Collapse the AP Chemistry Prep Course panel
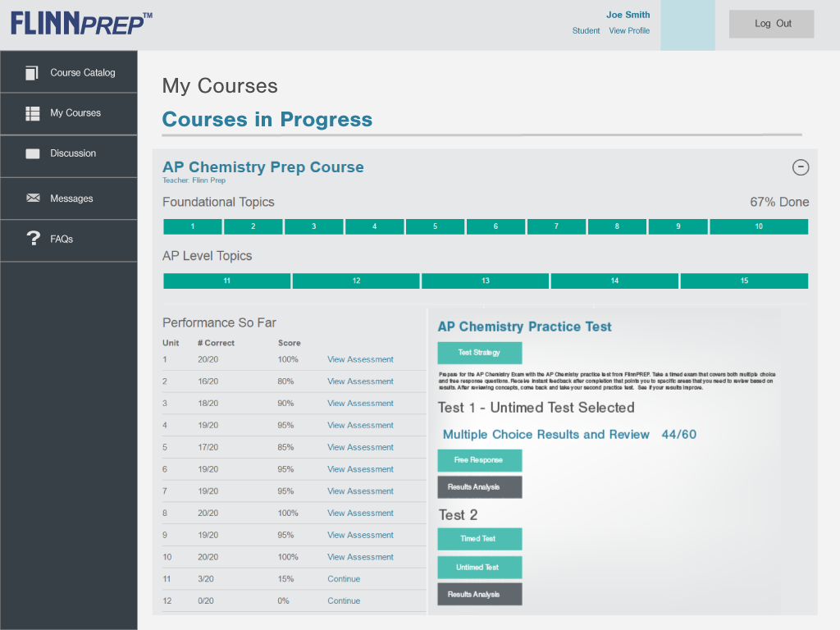The image size is (840, 630). [801, 167]
